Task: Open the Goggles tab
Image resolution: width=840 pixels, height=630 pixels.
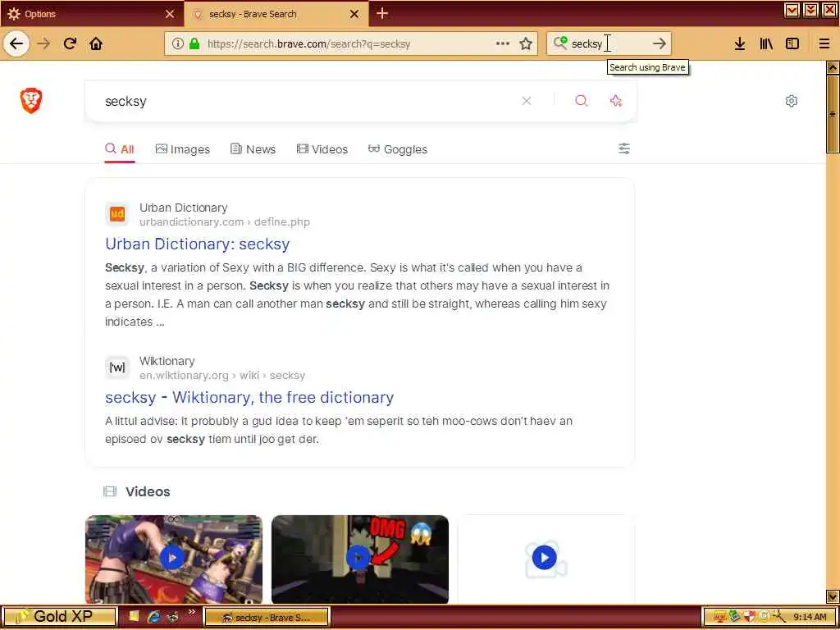Action: (398, 149)
